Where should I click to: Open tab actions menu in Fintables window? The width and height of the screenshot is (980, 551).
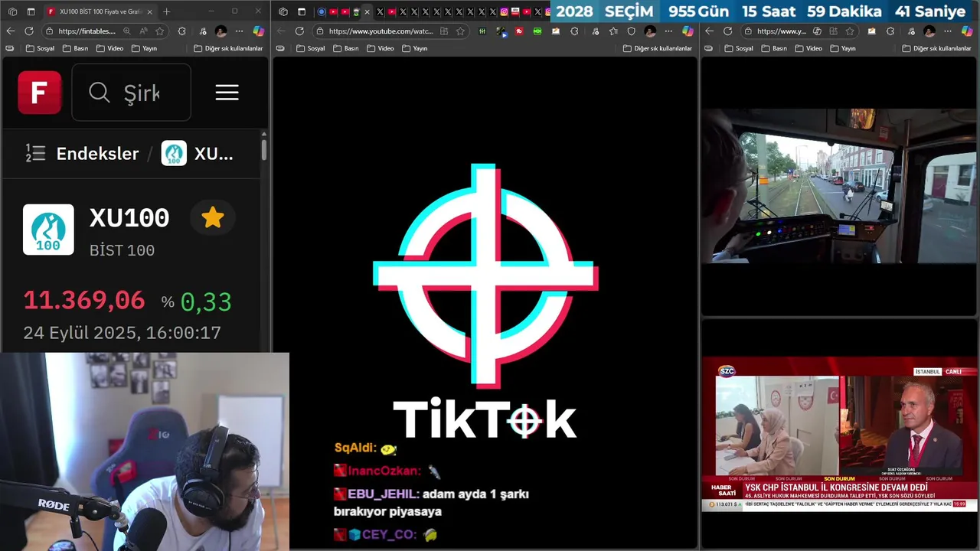(x=31, y=11)
